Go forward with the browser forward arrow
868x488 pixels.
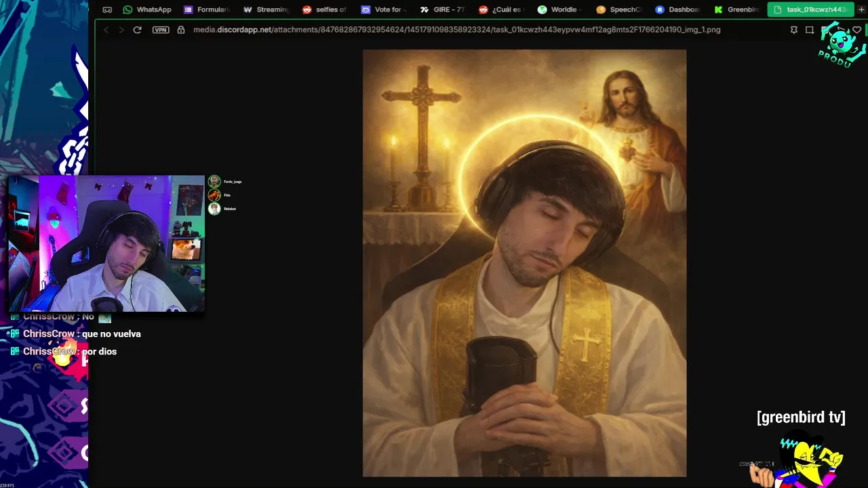(121, 30)
